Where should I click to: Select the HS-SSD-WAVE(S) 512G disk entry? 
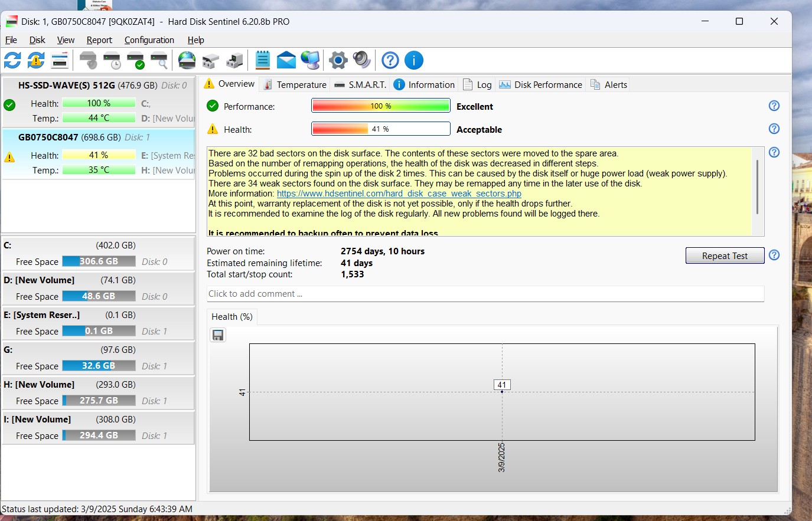[99, 101]
